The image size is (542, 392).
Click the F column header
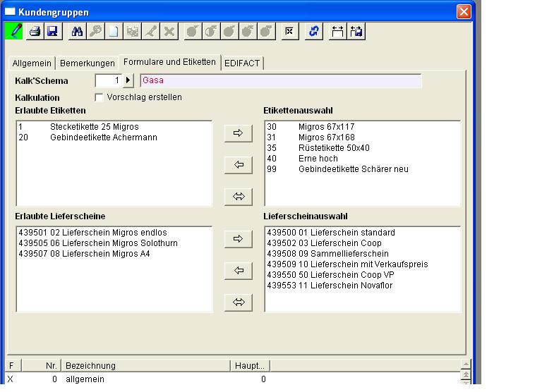point(13,365)
